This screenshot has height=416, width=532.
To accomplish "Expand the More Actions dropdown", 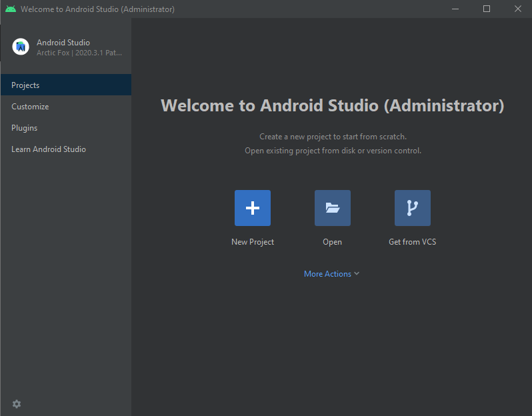I will [x=331, y=274].
